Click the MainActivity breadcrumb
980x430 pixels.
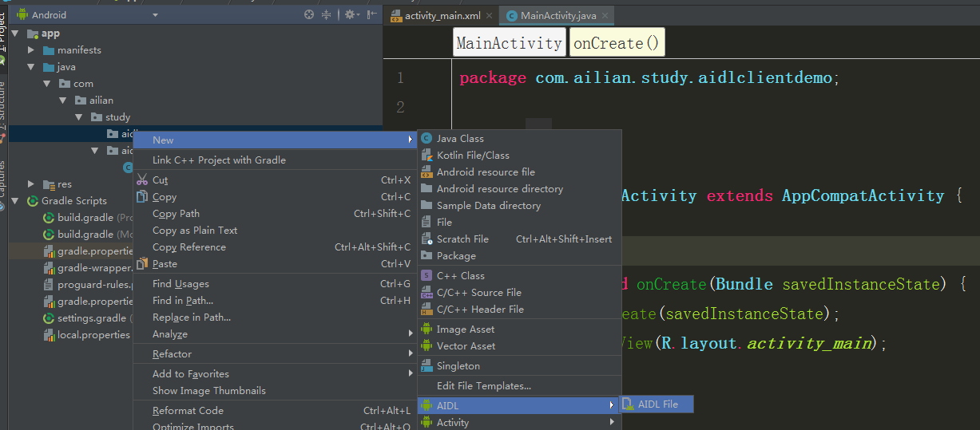[x=509, y=42]
